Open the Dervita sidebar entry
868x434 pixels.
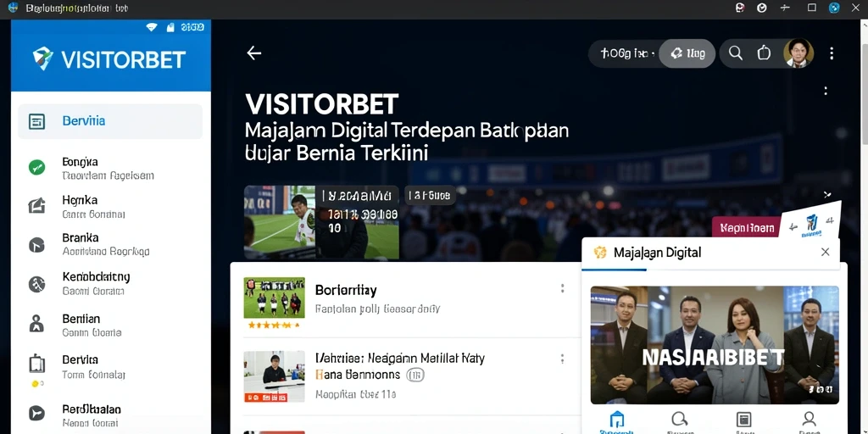pyautogui.click(x=110, y=366)
